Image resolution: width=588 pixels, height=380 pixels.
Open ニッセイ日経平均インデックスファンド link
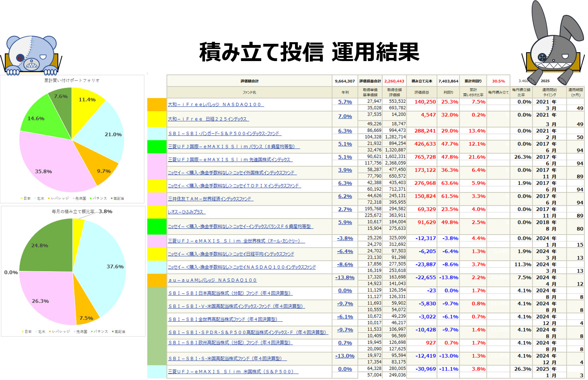pos(231,254)
